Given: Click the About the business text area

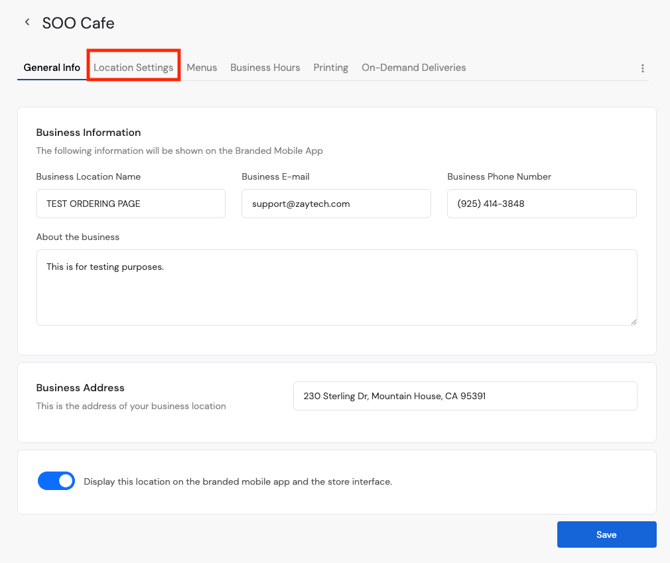Looking at the screenshot, I should (x=337, y=287).
